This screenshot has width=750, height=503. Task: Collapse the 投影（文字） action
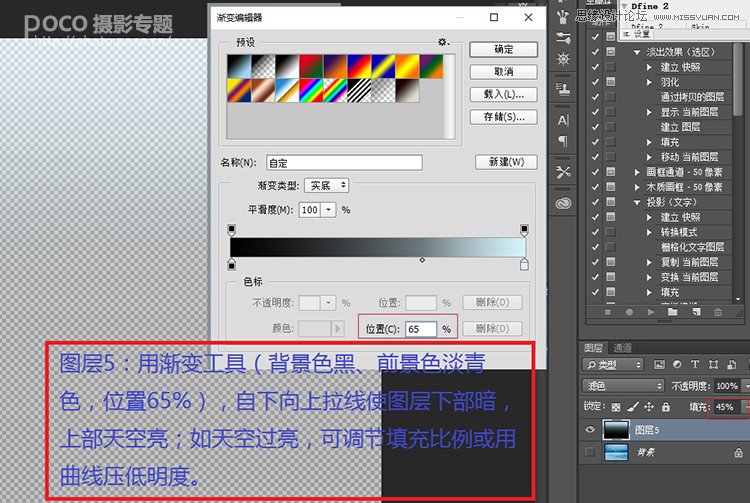tap(637, 202)
